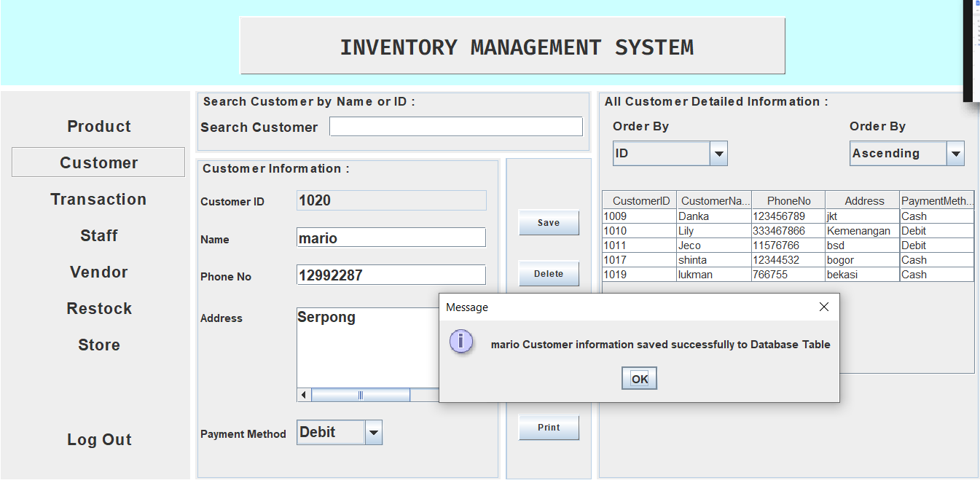Click the shinta name cell
This screenshot has width=980, height=483.
click(x=714, y=260)
